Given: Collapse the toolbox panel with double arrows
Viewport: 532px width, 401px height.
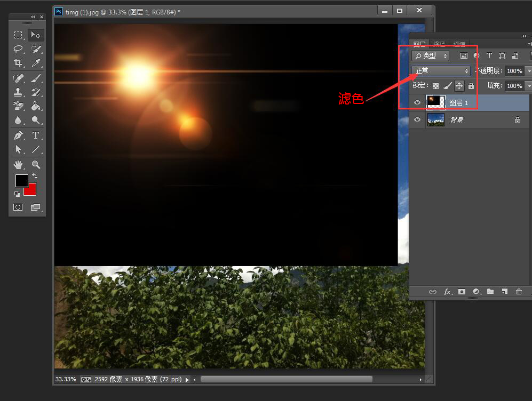Looking at the screenshot, I should coord(33,17).
